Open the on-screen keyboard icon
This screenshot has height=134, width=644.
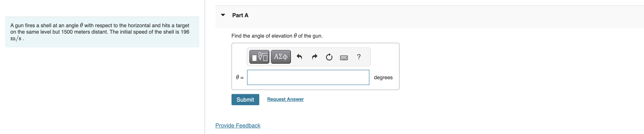[x=344, y=57]
